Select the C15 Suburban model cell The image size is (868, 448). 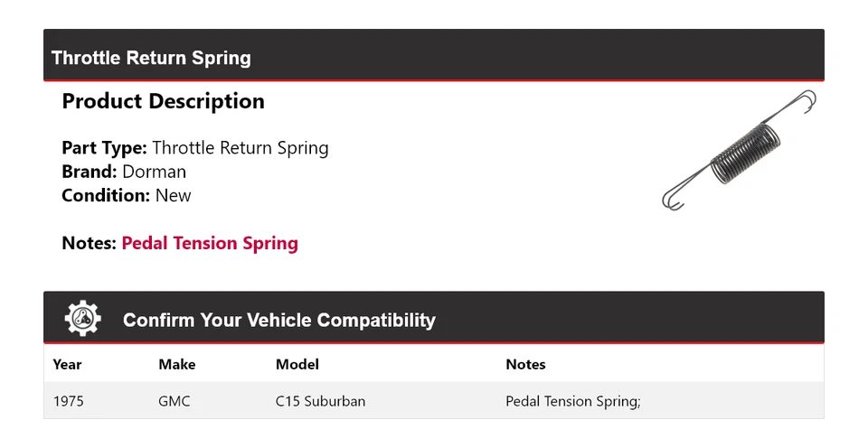320,401
